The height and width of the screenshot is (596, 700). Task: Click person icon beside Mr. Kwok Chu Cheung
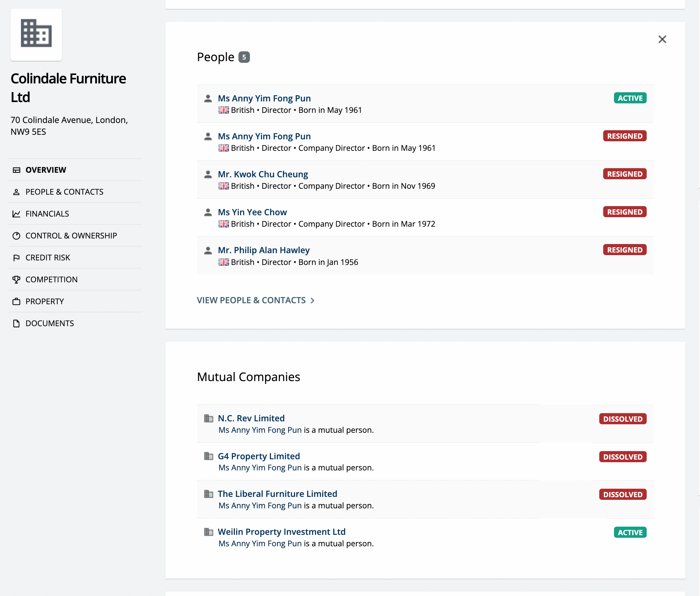pyautogui.click(x=208, y=174)
